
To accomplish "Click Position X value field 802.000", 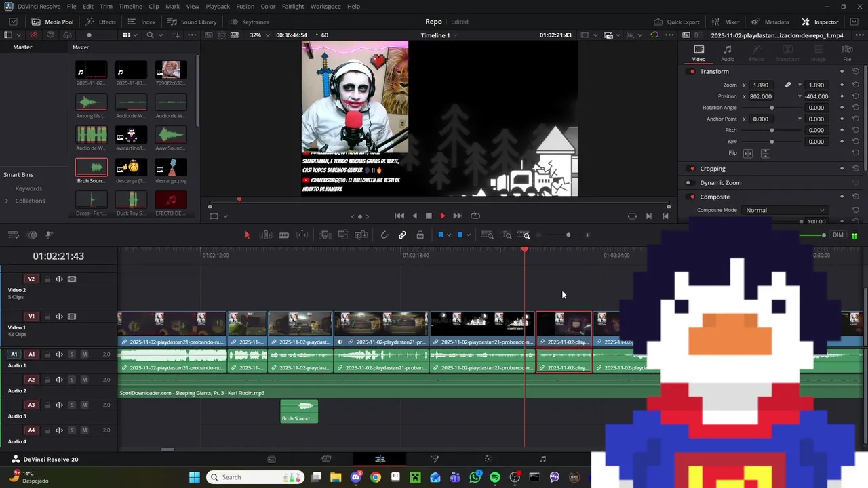I will pos(762,96).
